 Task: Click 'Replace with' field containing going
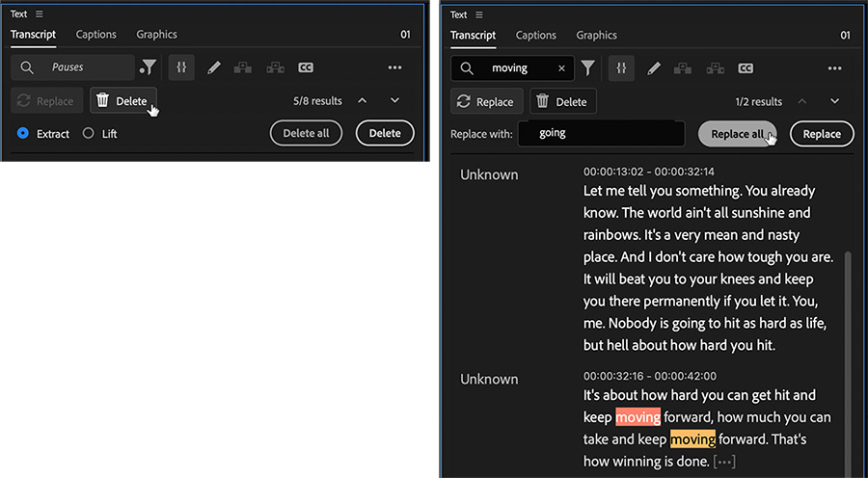pos(601,134)
